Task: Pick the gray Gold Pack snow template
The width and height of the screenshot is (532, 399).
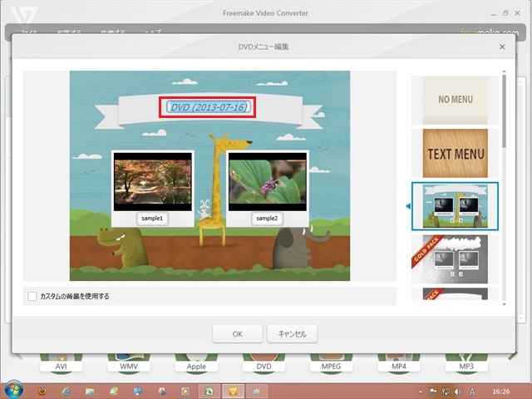Action: click(455, 259)
